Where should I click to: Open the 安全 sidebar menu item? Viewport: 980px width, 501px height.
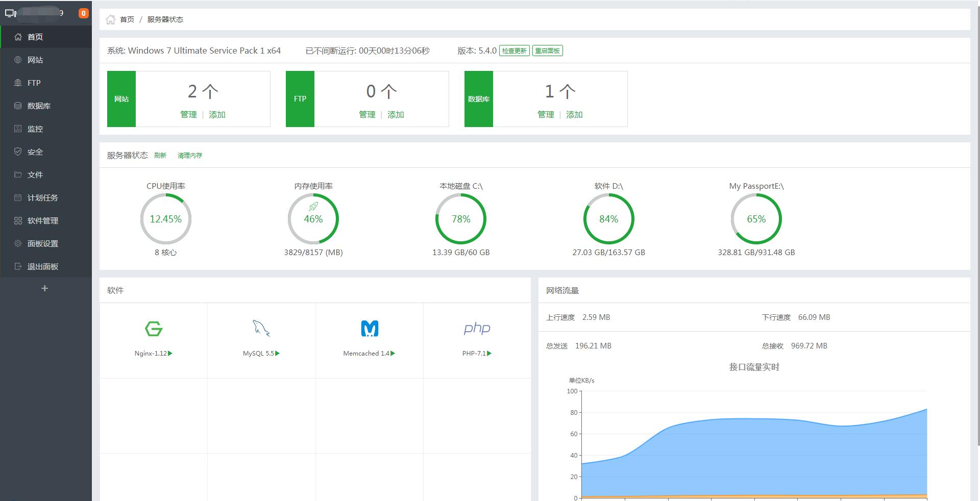tap(46, 152)
